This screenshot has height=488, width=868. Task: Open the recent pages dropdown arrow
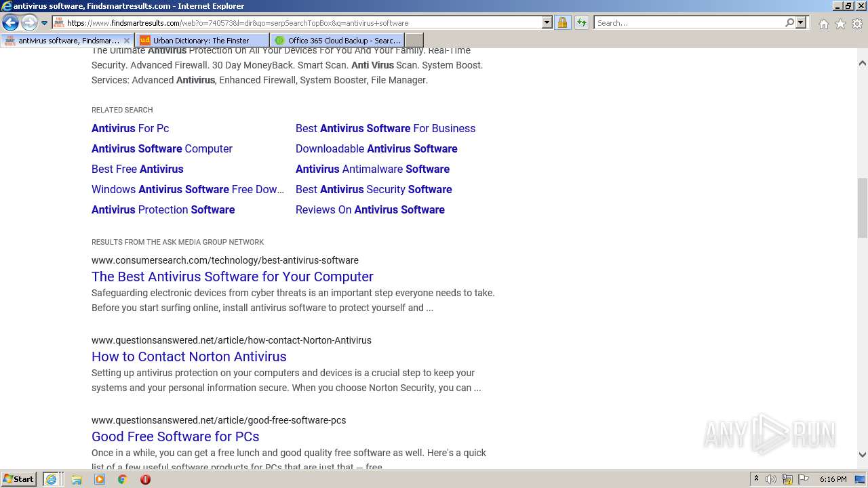45,23
